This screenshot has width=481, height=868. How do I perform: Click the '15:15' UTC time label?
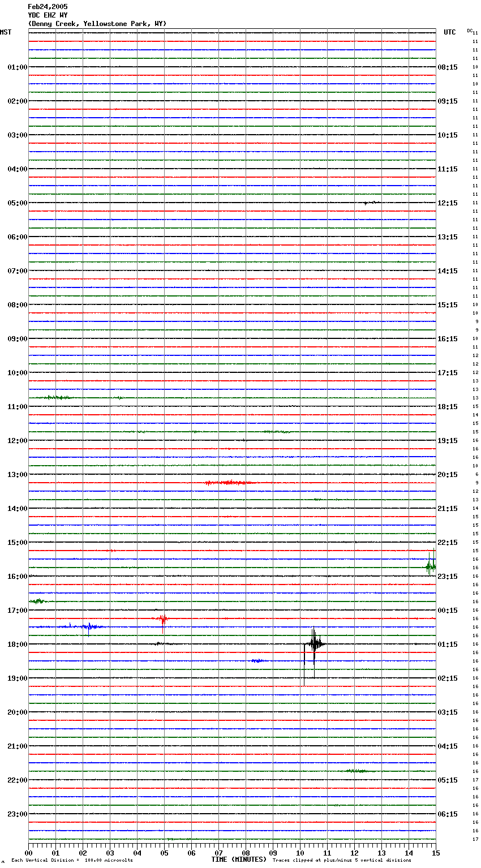tap(448, 305)
